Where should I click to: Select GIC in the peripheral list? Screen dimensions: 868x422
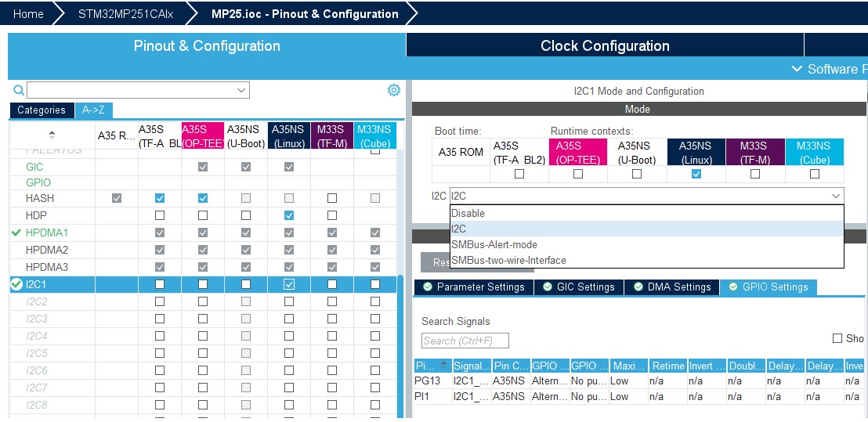click(34, 167)
